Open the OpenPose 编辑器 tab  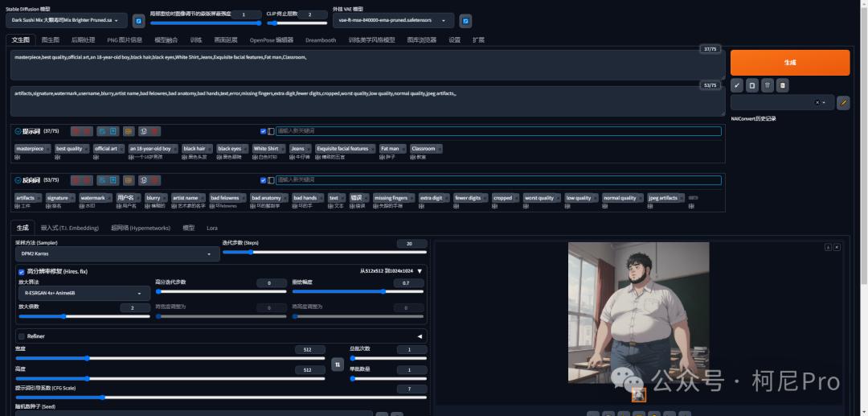pos(272,40)
